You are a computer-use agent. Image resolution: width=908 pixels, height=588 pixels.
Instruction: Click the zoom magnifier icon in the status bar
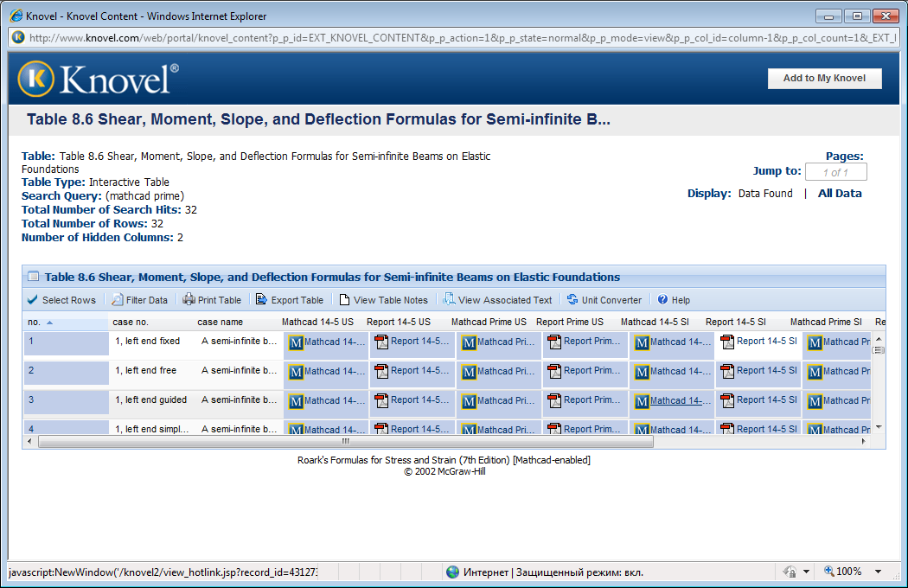click(829, 572)
